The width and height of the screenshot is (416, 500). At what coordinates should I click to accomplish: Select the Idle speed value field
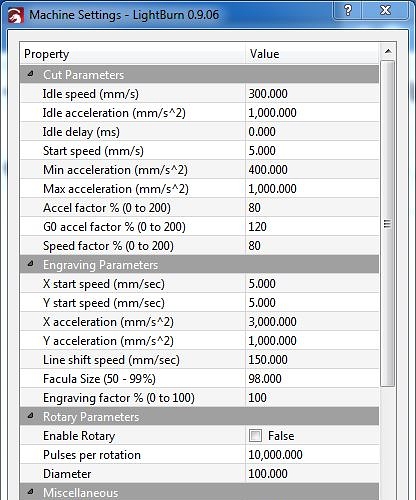coord(312,94)
